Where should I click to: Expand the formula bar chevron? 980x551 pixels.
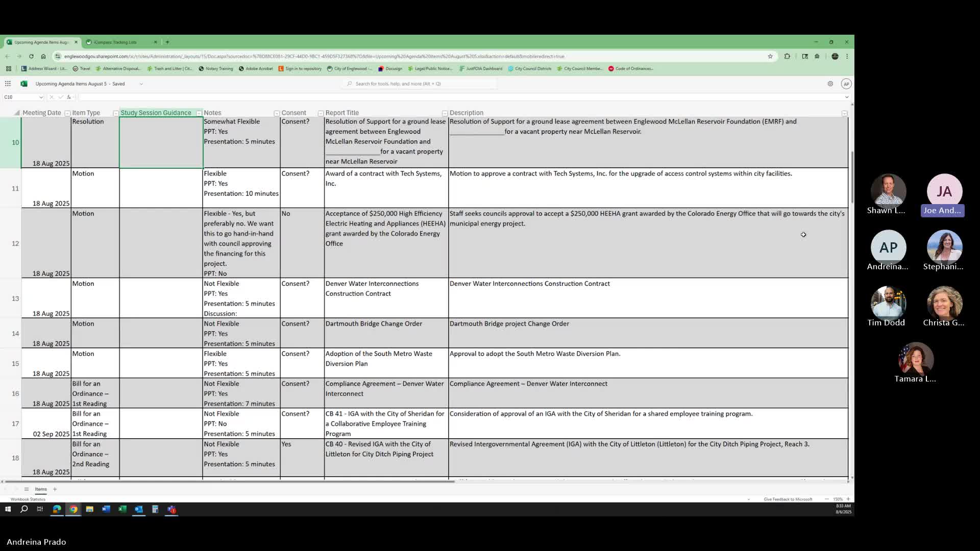pos(846,97)
